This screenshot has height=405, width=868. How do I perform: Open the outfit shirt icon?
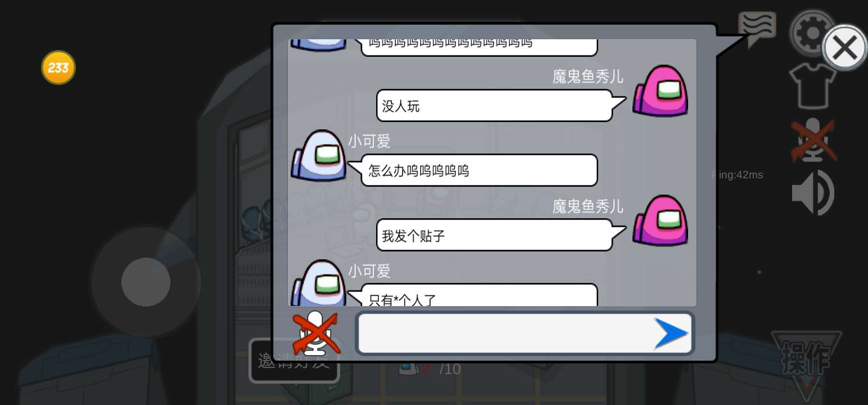tap(812, 86)
